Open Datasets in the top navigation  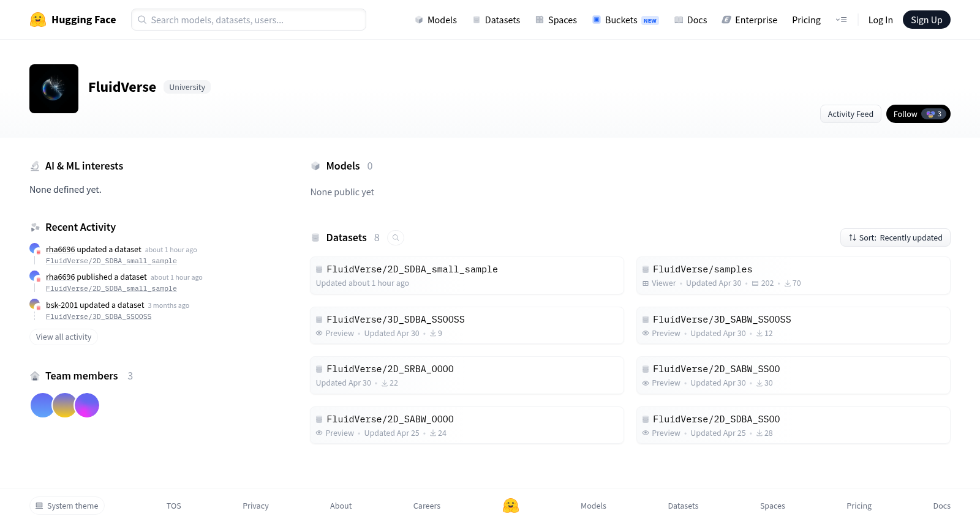click(496, 20)
